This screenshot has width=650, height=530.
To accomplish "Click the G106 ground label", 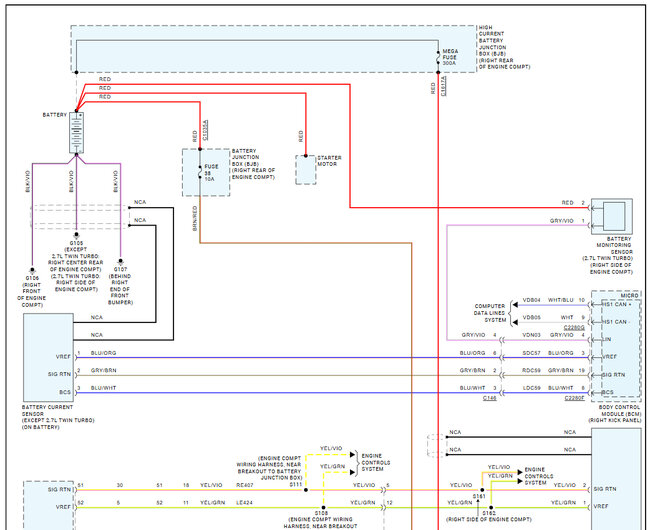I will click(x=32, y=278).
